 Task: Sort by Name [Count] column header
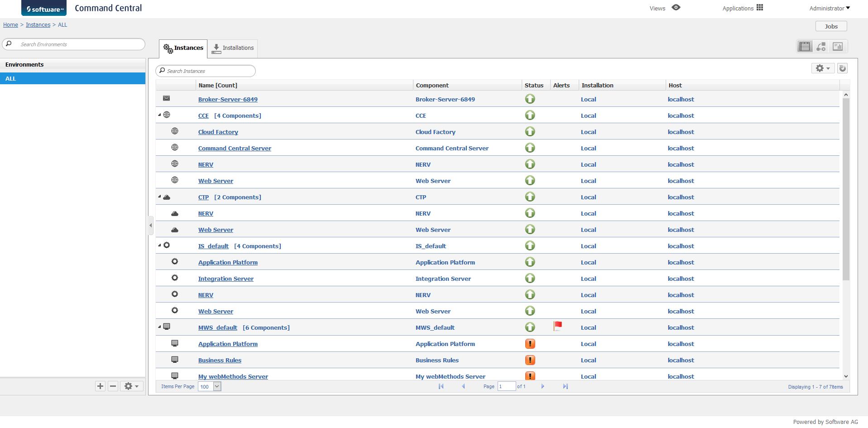(304, 85)
